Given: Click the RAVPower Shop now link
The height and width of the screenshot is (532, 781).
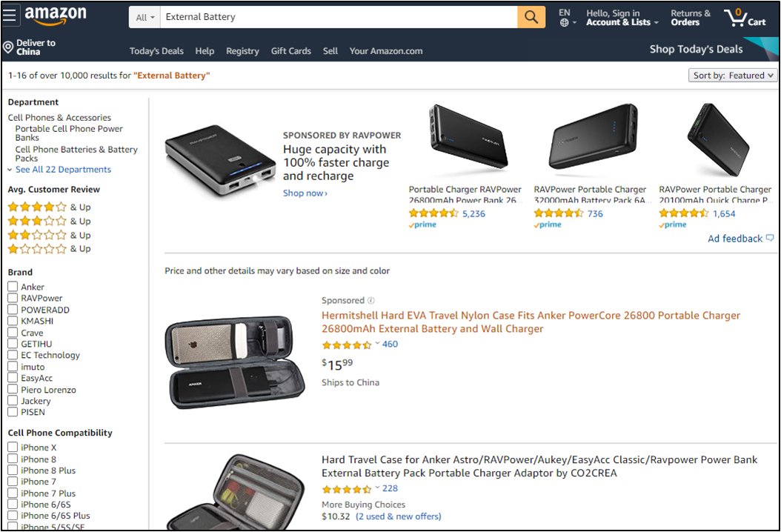Looking at the screenshot, I should [305, 193].
